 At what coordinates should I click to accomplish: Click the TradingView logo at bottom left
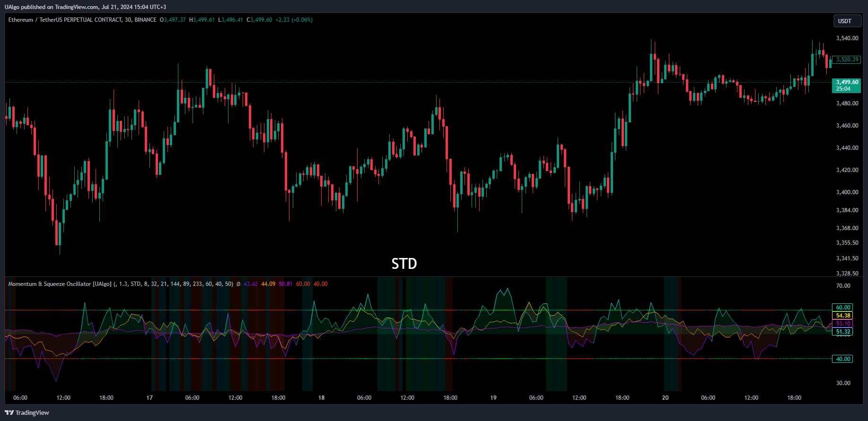pyautogui.click(x=27, y=412)
